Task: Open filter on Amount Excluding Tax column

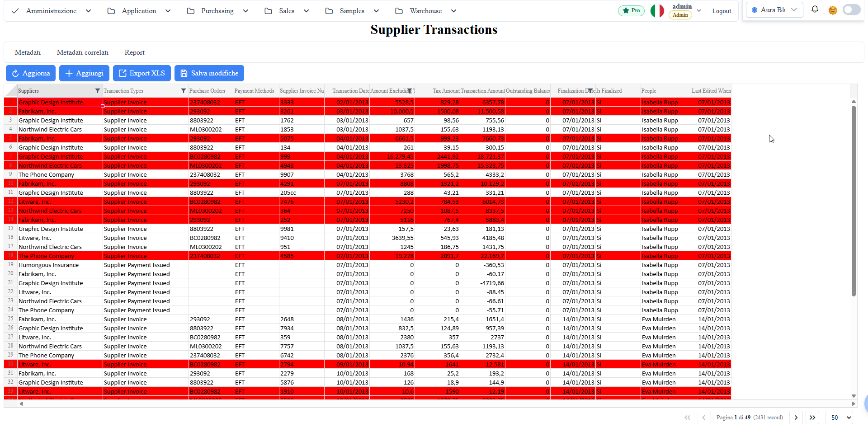Action: pyautogui.click(x=410, y=91)
